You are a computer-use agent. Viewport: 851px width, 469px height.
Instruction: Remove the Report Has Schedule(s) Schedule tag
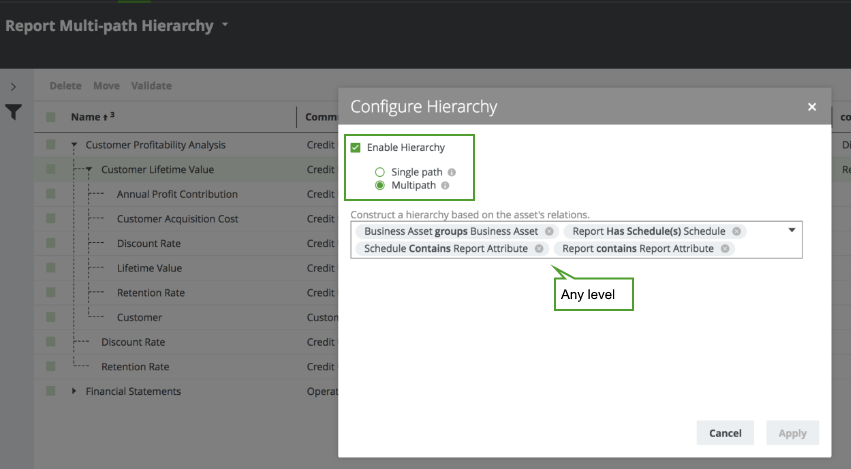[736, 231]
